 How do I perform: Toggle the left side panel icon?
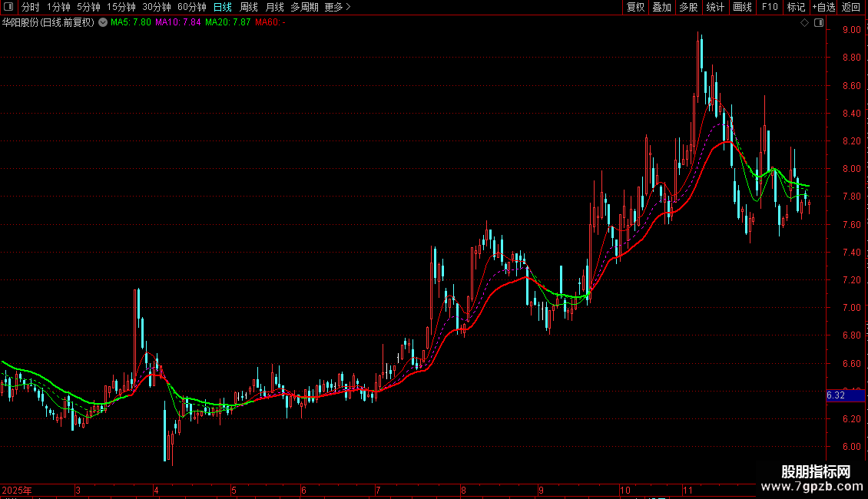(x=8, y=7)
